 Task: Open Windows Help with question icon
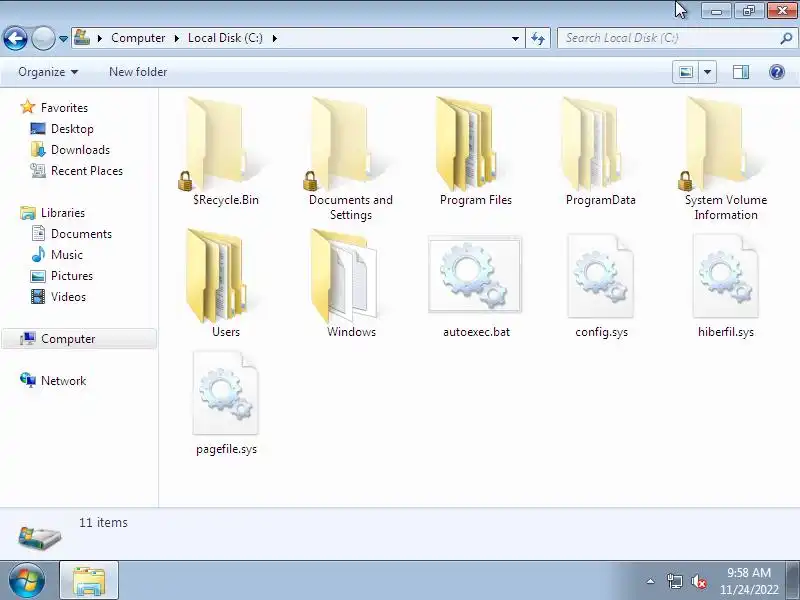pyautogui.click(x=777, y=72)
